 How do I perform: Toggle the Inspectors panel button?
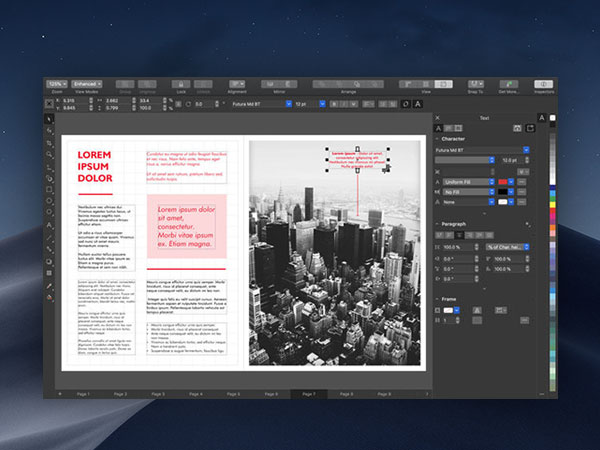[x=543, y=84]
